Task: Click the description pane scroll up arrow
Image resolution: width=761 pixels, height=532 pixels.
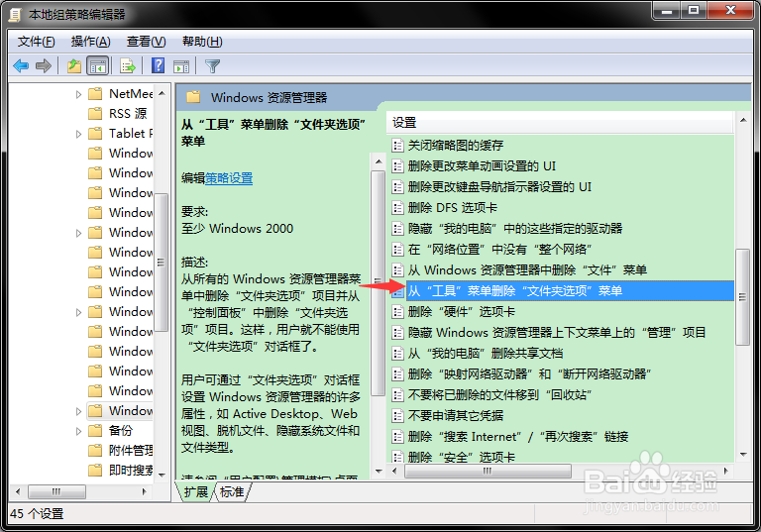Action: coord(379,161)
